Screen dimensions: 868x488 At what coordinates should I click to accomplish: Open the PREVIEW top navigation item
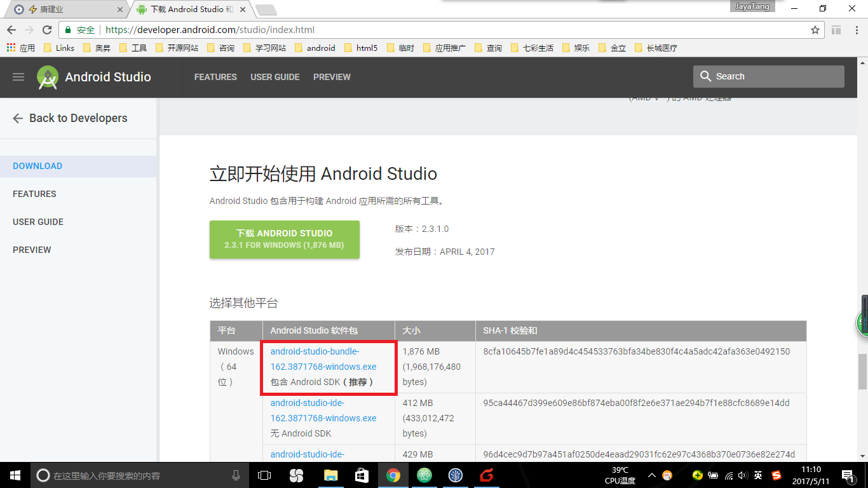click(332, 77)
